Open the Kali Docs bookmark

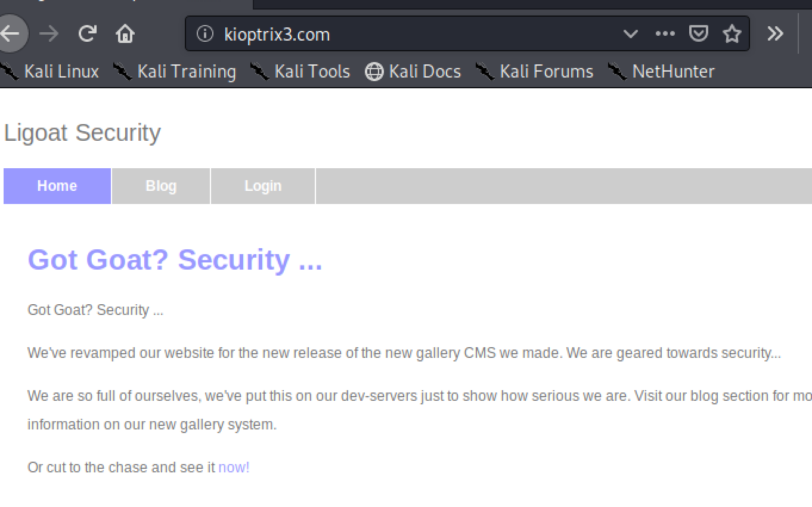click(413, 72)
